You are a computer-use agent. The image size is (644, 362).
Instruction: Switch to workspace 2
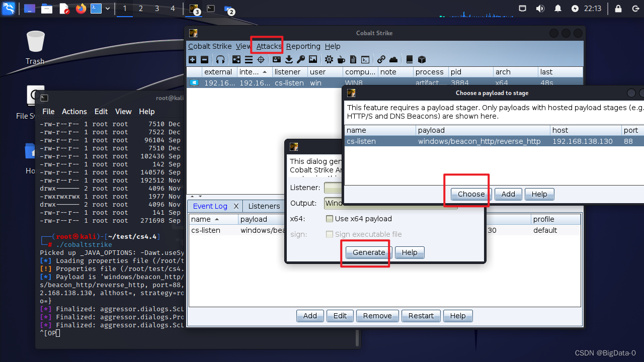click(x=141, y=9)
